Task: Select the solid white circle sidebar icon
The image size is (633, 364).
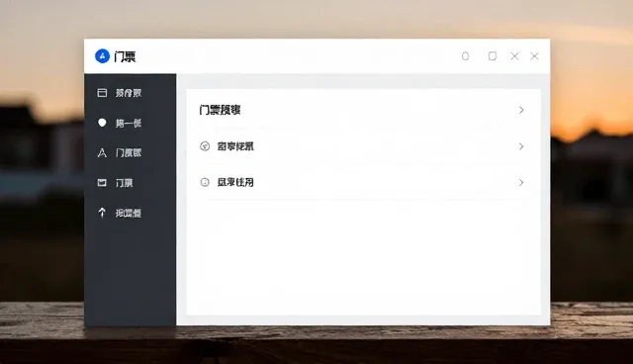Action: point(102,123)
